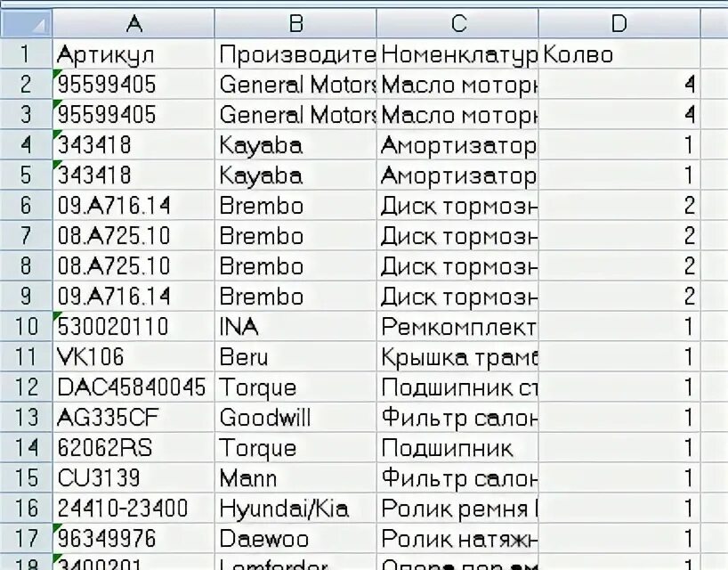
Task: Select row 1 header
Action: 26,54
